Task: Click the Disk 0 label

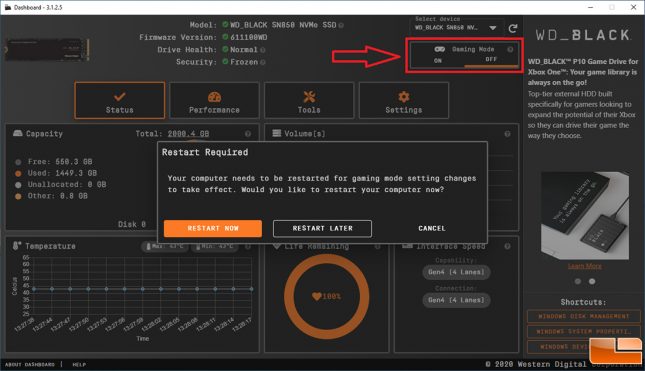Action: (x=132, y=224)
